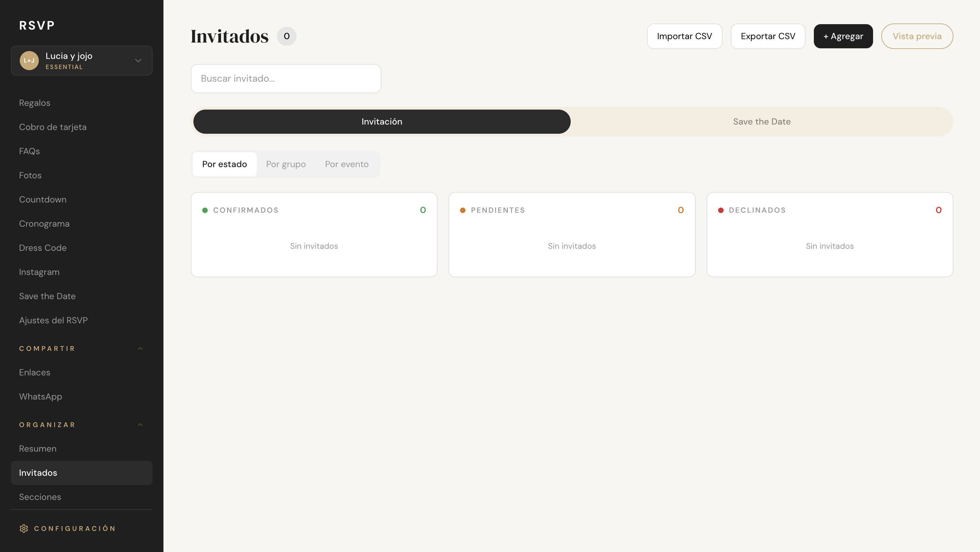The width and height of the screenshot is (980, 552).
Task: Collapse the Organizar section chevron
Action: pos(140,425)
